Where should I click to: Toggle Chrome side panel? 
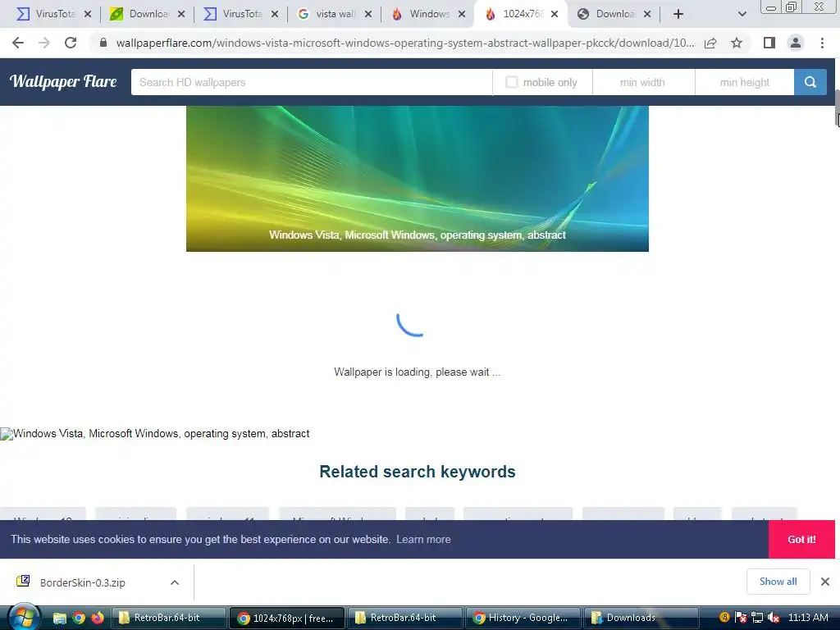[x=769, y=43]
